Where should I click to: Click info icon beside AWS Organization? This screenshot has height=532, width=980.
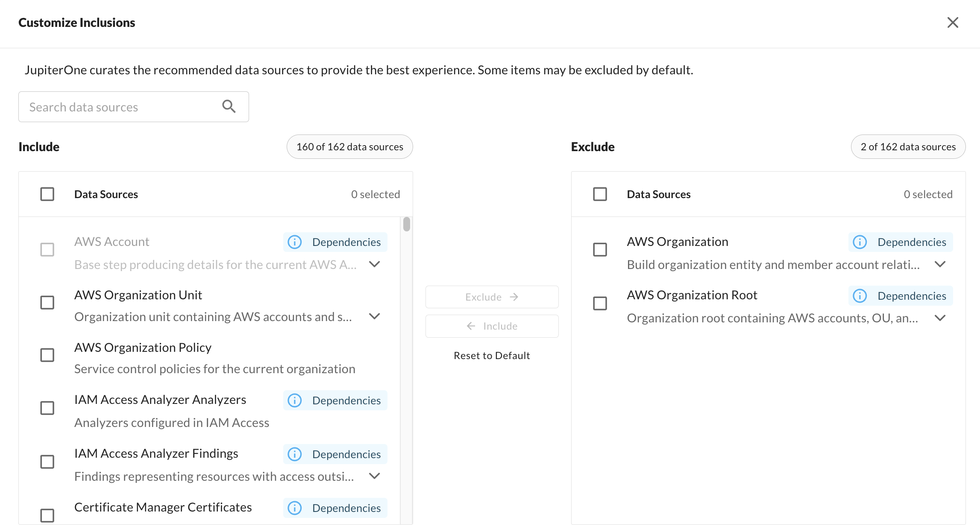[860, 242]
